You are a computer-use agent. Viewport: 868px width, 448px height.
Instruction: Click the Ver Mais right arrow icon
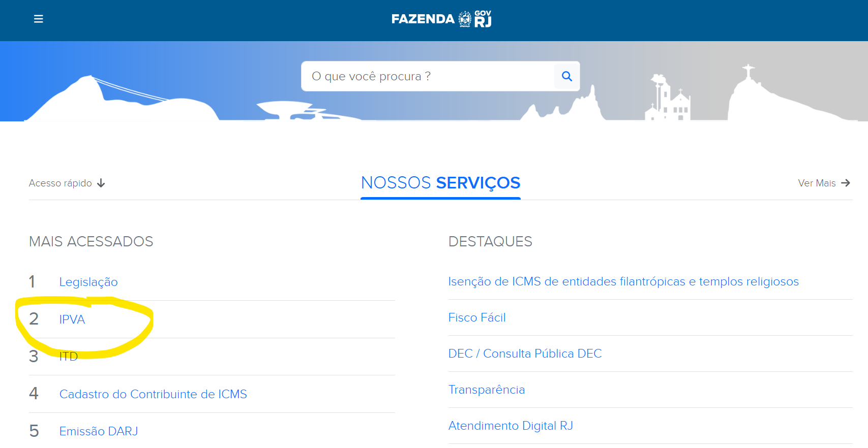(846, 183)
